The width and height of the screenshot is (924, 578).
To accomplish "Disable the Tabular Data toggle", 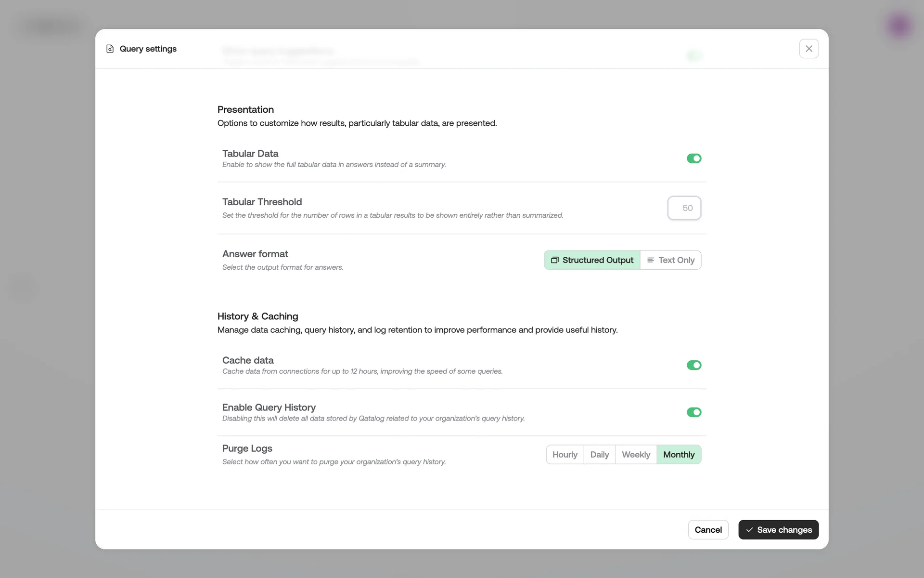I will pos(693,158).
